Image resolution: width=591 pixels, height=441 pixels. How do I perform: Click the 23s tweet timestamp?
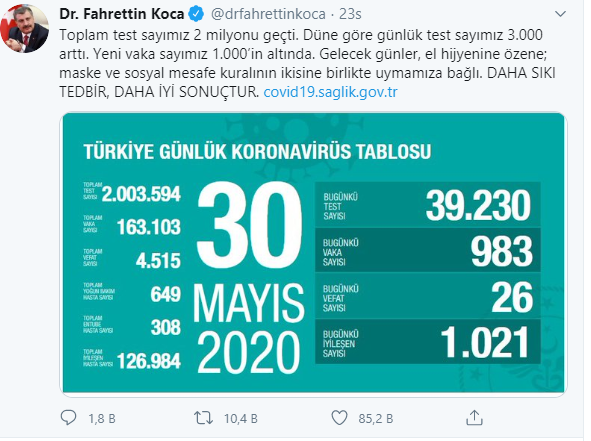coord(350,14)
